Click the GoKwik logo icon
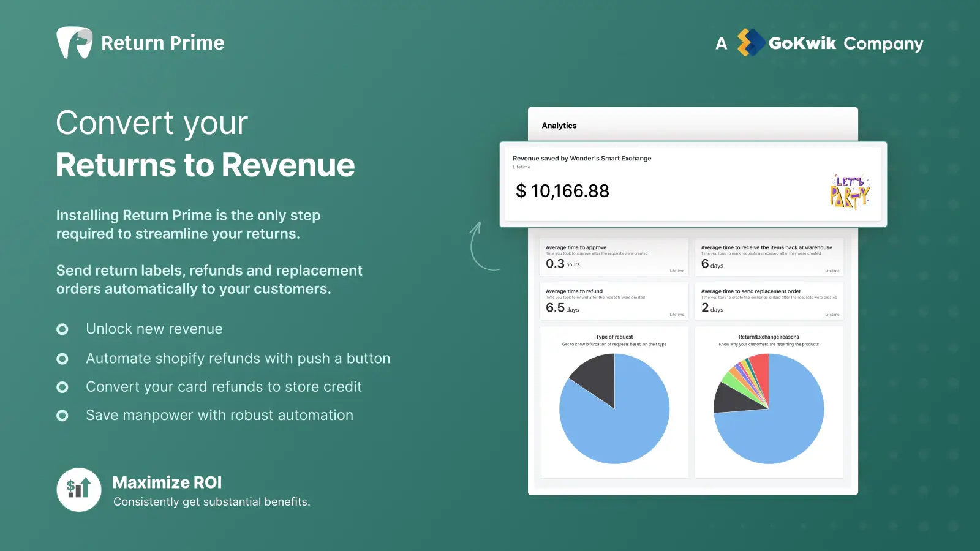Image resolution: width=980 pixels, height=551 pixels. (x=750, y=43)
